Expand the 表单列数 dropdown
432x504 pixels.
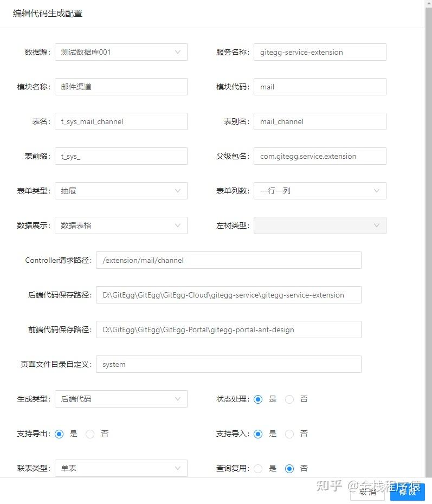tap(320, 191)
